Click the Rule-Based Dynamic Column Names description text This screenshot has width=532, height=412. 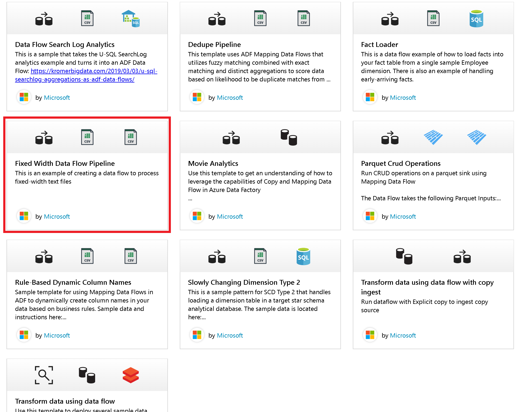(x=84, y=305)
